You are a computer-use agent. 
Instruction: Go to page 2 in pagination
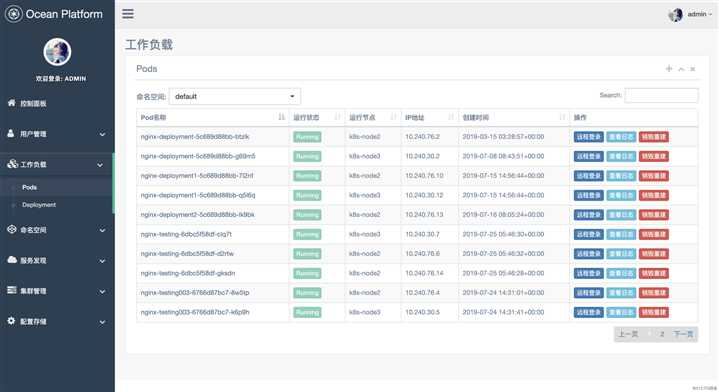tap(662, 334)
